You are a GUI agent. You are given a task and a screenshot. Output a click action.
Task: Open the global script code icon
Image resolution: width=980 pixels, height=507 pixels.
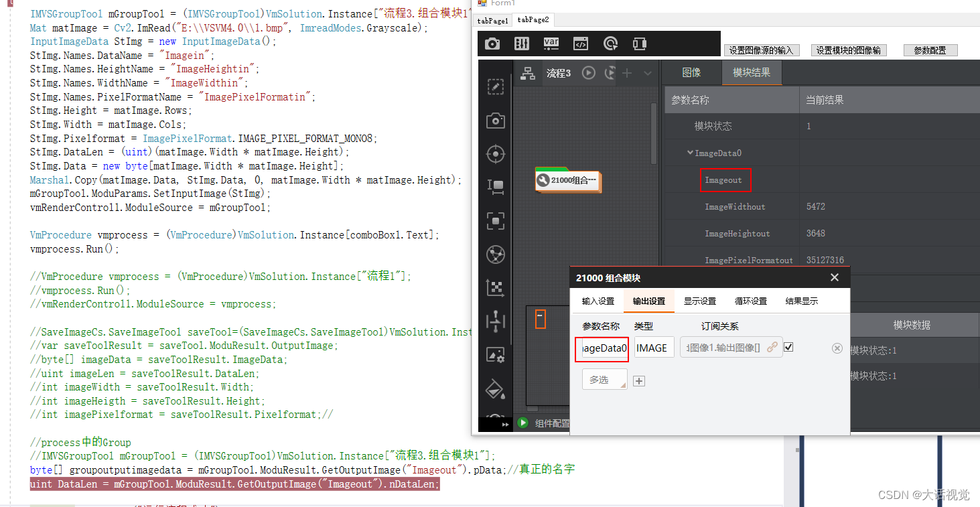coord(581,44)
